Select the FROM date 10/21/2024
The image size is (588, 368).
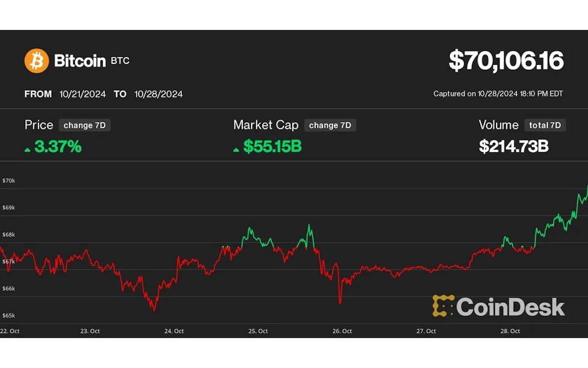tap(82, 94)
